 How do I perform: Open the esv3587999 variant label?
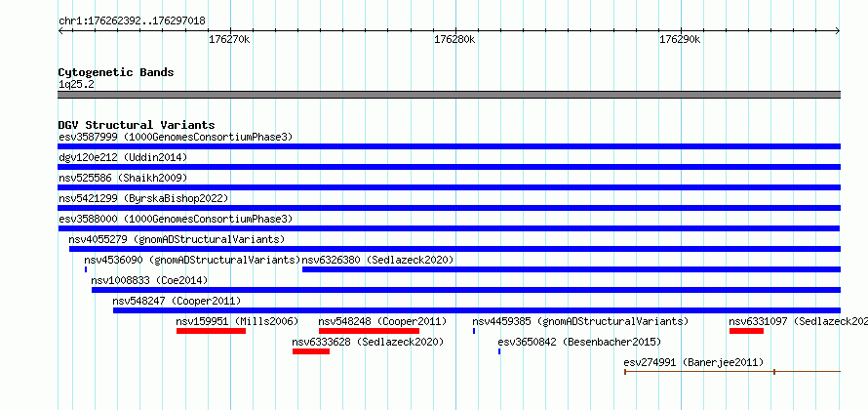(175, 137)
